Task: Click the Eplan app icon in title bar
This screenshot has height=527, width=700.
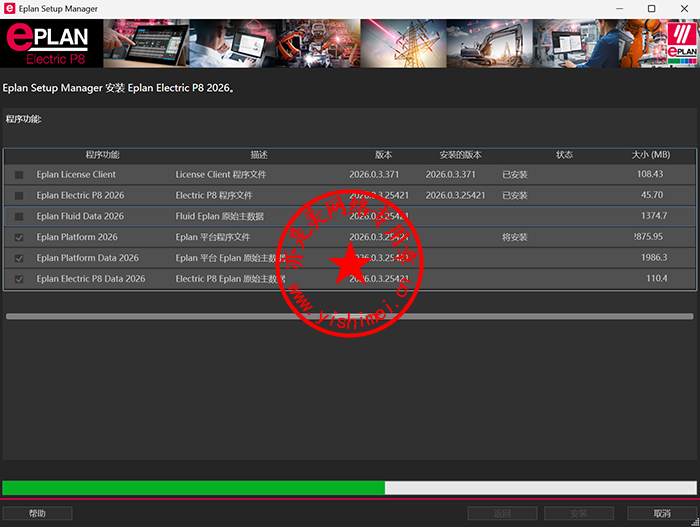Action: pyautogui.click(x=9, y=8)
